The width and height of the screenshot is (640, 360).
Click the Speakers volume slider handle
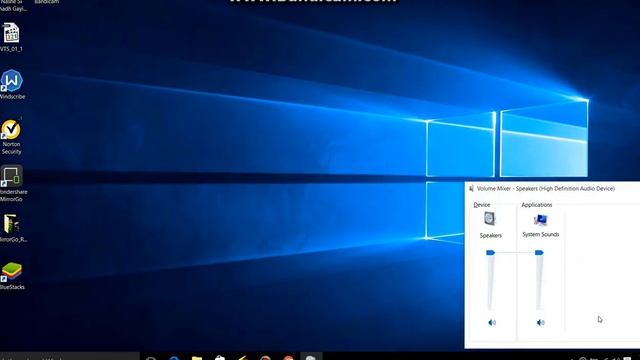[x=490, y=253]
